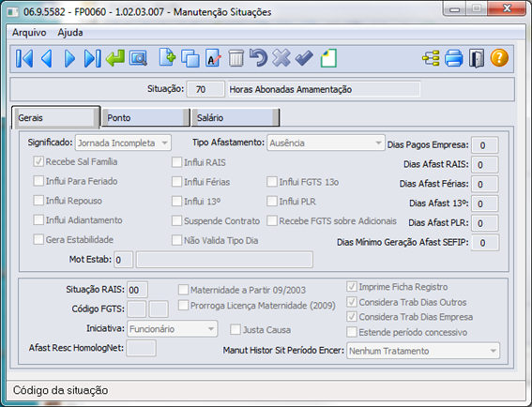532x407 pixels.
Task: Click the undo arrow icon
Action: pos(259,57)
